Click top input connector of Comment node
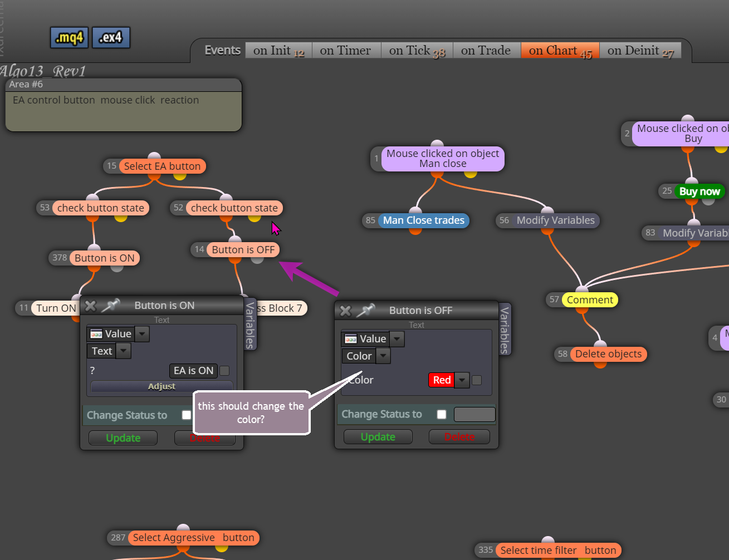The image size is (729, 560). point(582,289)
